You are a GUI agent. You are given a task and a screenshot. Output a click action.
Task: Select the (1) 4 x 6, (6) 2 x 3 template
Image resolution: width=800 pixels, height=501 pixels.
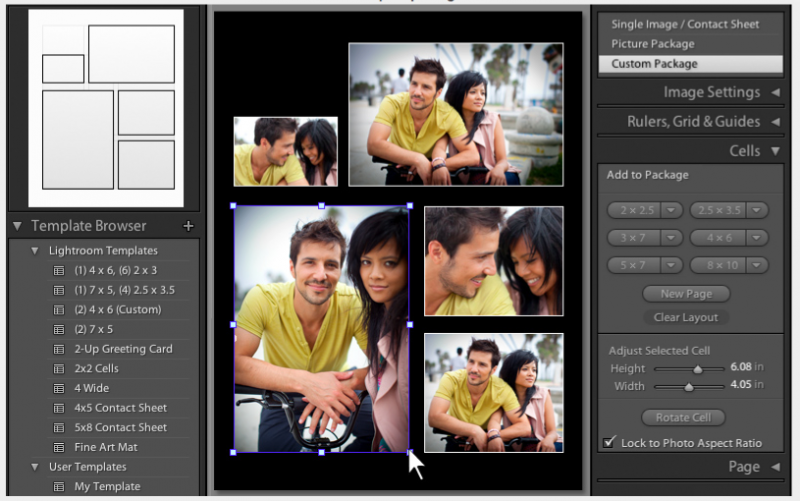115,270
